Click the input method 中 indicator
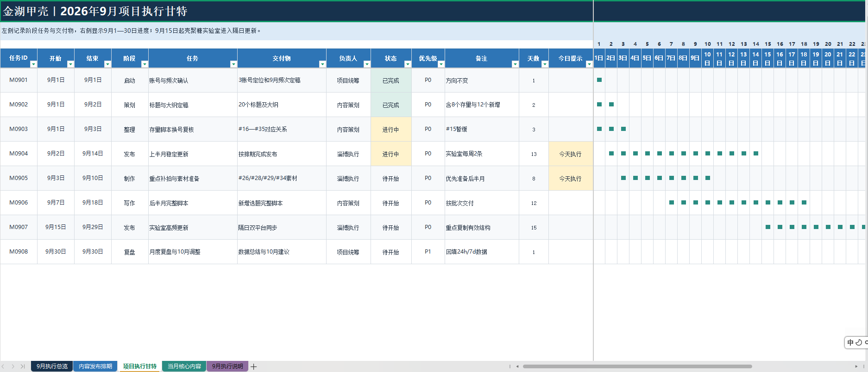The height and width of the screenshot is (372, 868). [850, 342]
